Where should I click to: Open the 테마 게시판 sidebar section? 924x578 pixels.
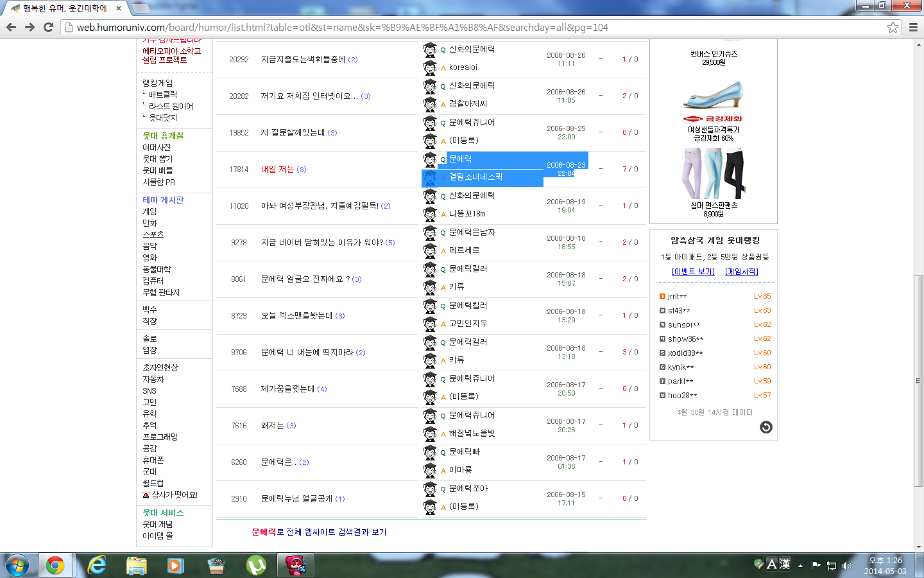coord(163,200)
